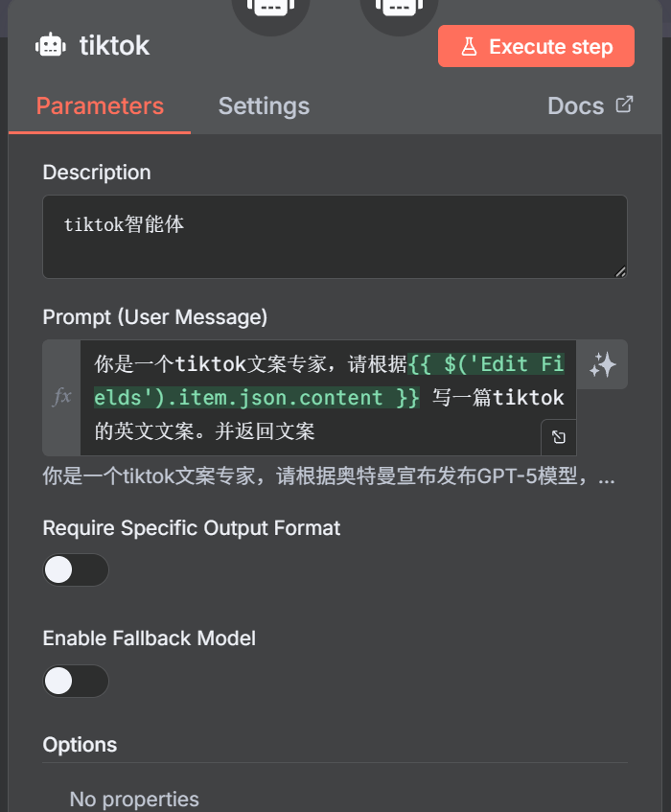This screenshot has width=671, height=812.
Task: Click the right partially hidden robot node icon
Action: pos(399,8)
